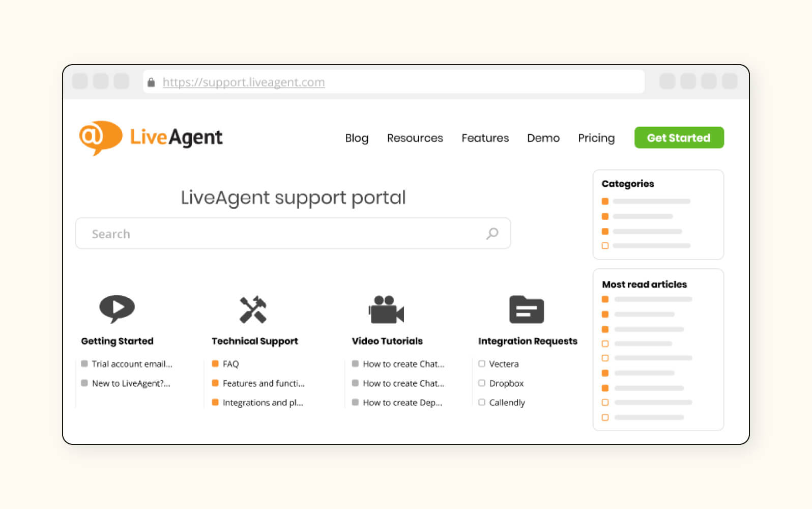The height and width of the screenshot is (509, 812).
Task: Open the Getting Started category heading
Action: coord(117,341)
